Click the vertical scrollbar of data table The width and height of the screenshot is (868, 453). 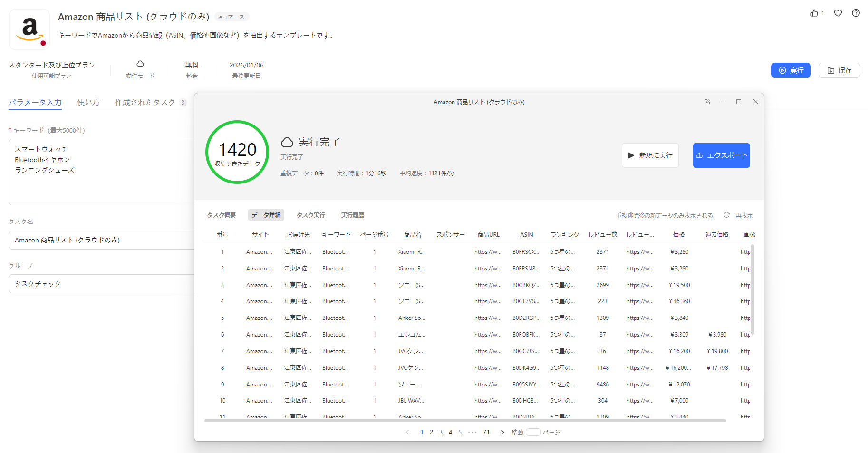[752, 289]
